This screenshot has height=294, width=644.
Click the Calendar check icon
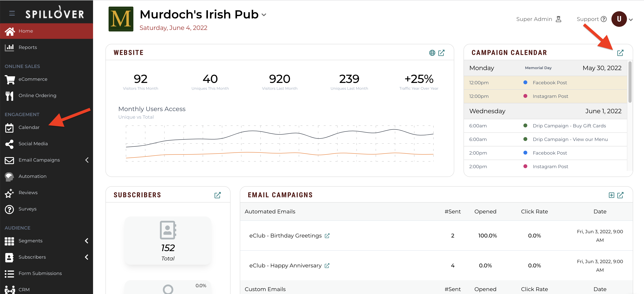(x=9, y=128)
